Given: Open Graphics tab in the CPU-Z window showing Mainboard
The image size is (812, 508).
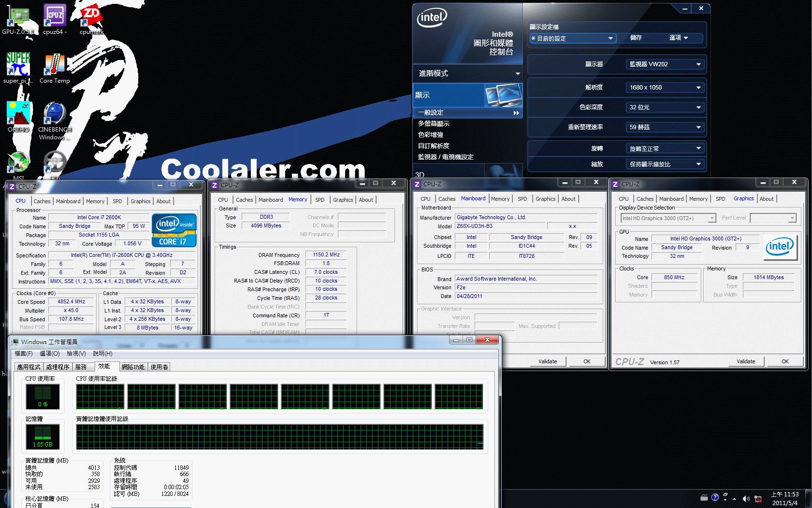Looking at the screenshot, I should [546, 199].
